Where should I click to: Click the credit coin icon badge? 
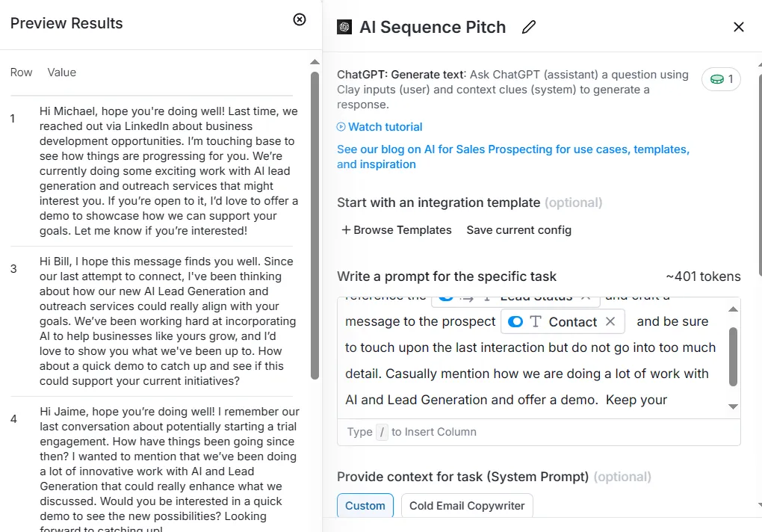717,79
